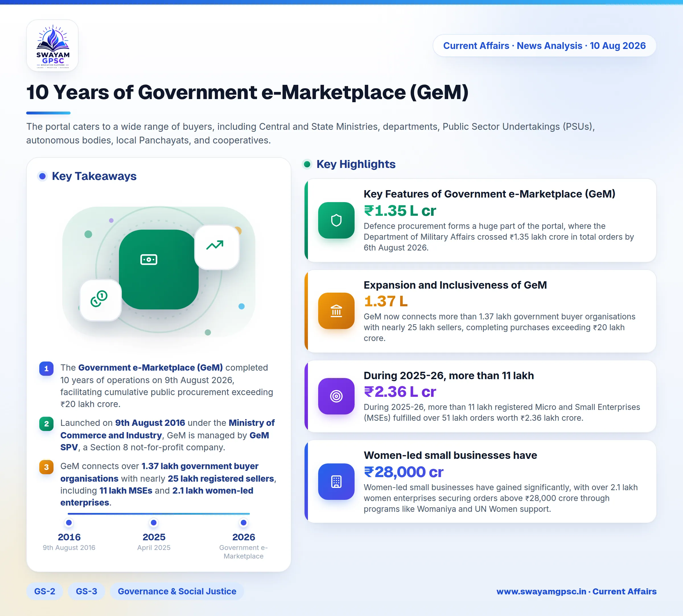Click the Key Highlights heading
Viewport: 683px width, 616px height.
[356, 164]
